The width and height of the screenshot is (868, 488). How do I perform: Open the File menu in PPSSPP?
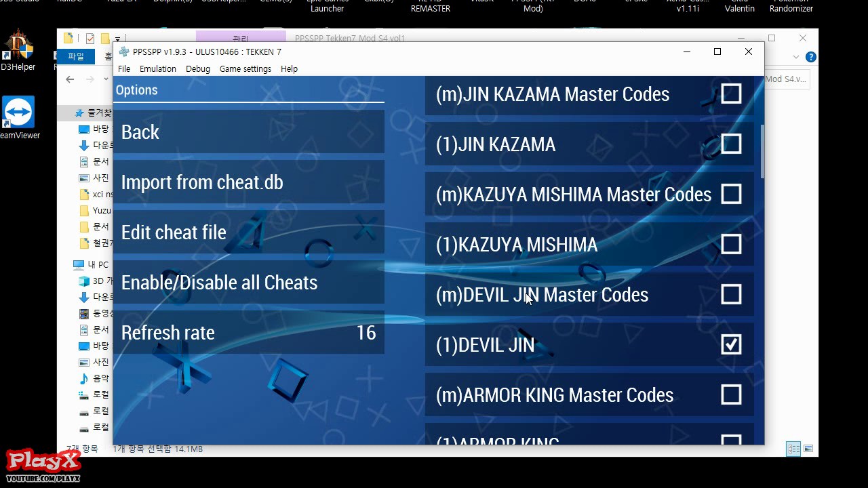[124, 69]
